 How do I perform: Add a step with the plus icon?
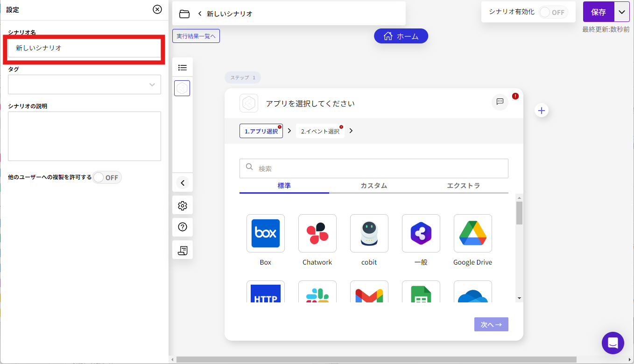coord(542,111)
